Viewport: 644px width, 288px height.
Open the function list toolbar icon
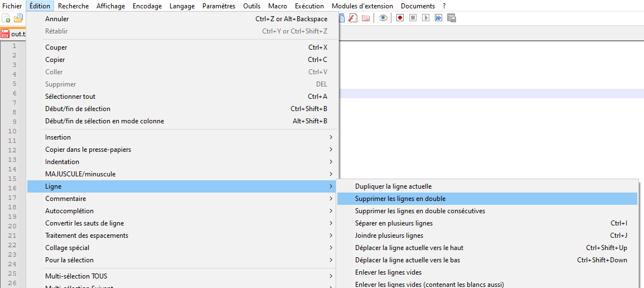[353, 18]
